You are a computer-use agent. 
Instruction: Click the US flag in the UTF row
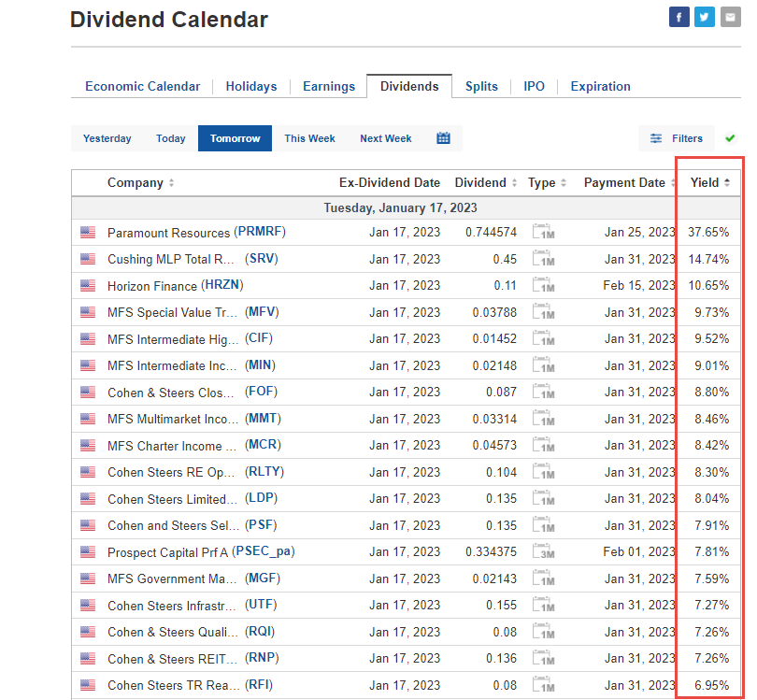88,605
